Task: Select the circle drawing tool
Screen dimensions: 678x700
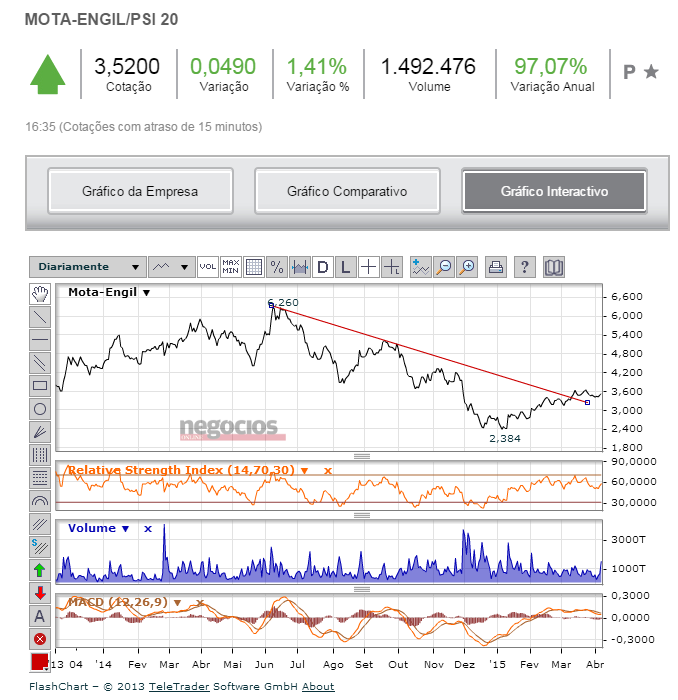Action: (40, 409)
